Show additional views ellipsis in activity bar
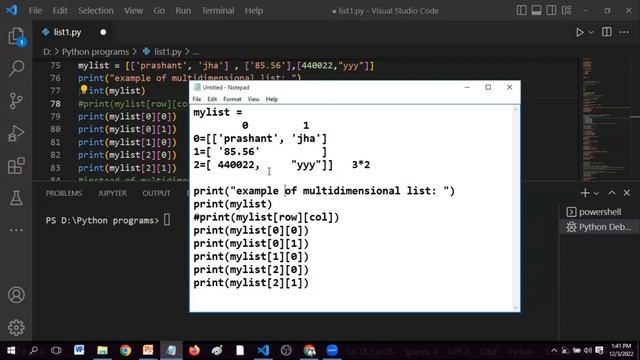This screenshot has width=640, height=360. click(16, 230)
